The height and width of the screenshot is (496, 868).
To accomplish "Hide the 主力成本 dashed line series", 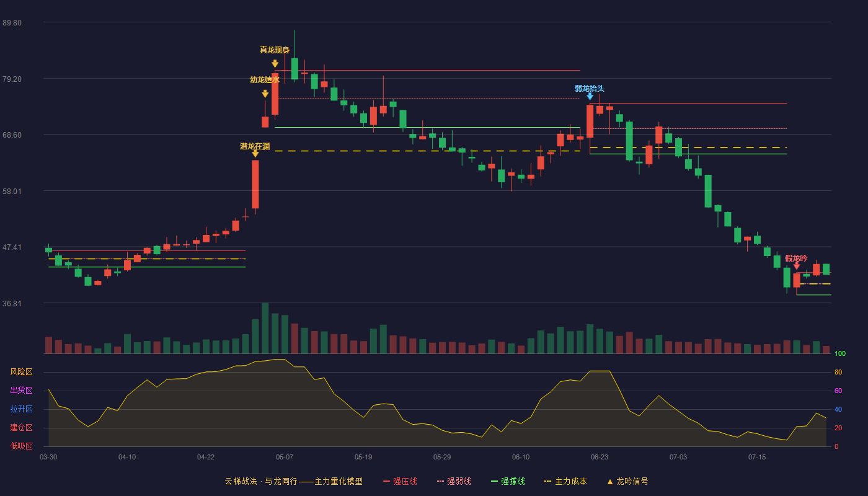I will pos(565,481).
